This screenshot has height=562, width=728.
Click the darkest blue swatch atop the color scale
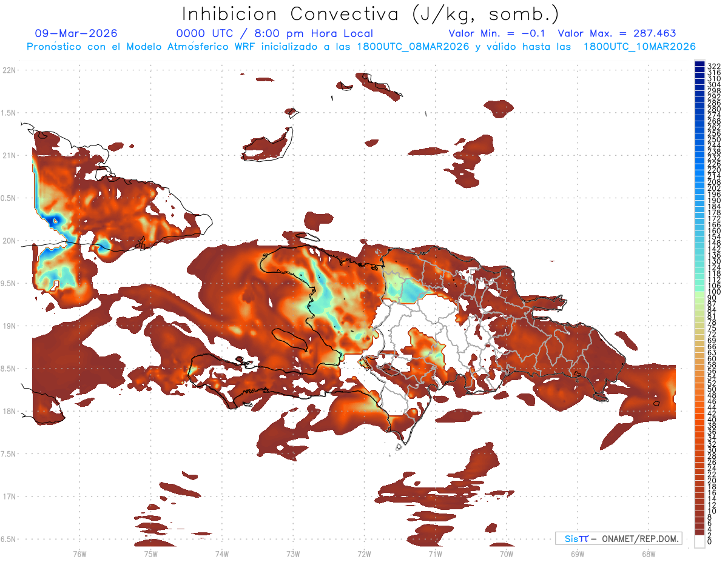pos(700,63)
